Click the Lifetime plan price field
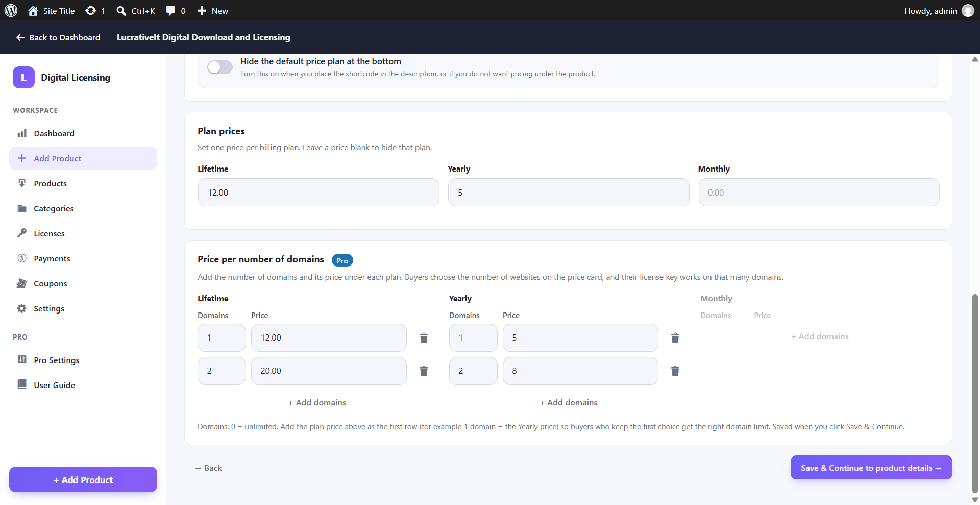Screen dimensions: 980x505 318,193
